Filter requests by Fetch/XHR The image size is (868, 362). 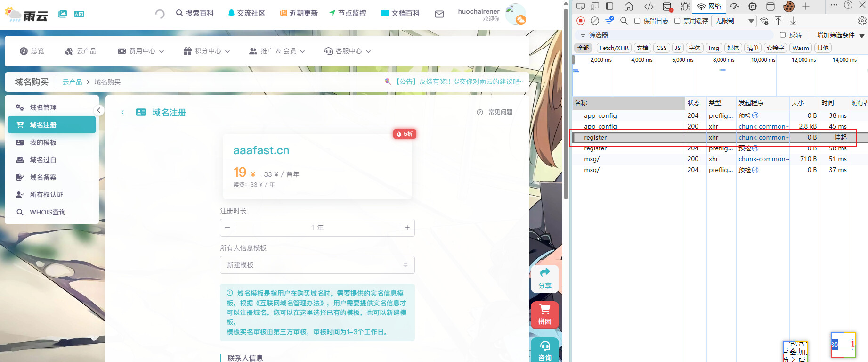pyautogui.click(x=614, y=48)
